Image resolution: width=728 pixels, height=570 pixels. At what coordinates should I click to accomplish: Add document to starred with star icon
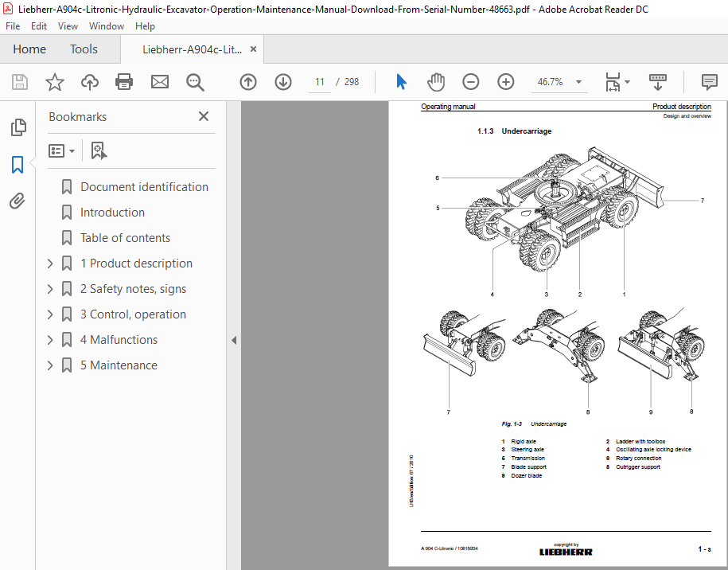55,82
